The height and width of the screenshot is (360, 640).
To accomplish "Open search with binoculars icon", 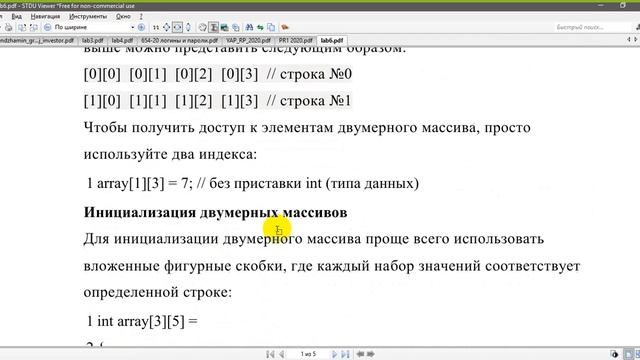I will point(249,27).
